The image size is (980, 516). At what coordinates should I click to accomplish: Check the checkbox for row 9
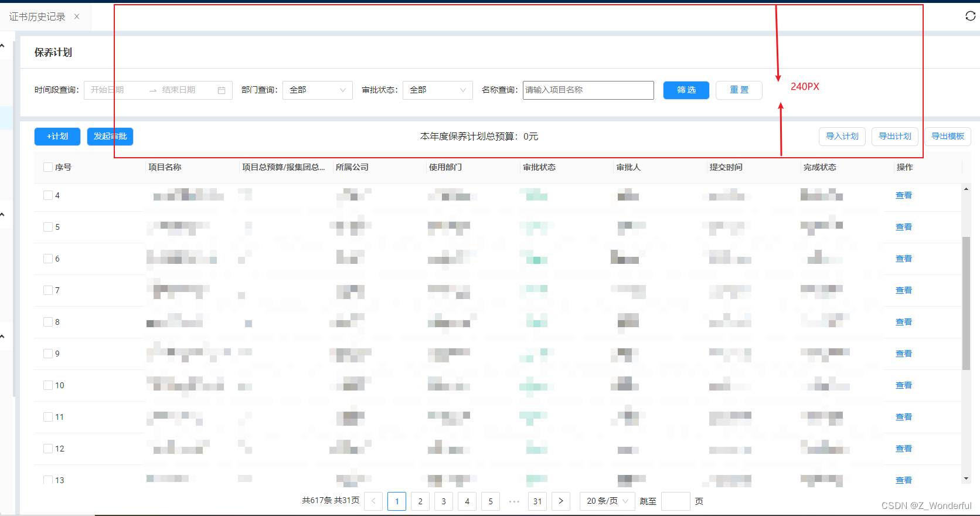pos(48,354)
